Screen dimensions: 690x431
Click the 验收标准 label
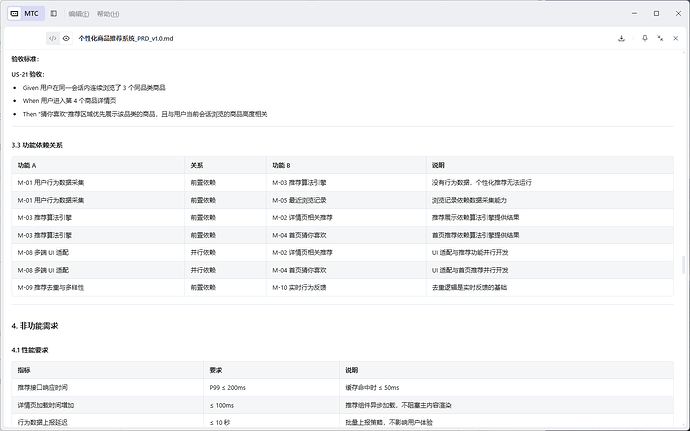click(x=25, y=59)
